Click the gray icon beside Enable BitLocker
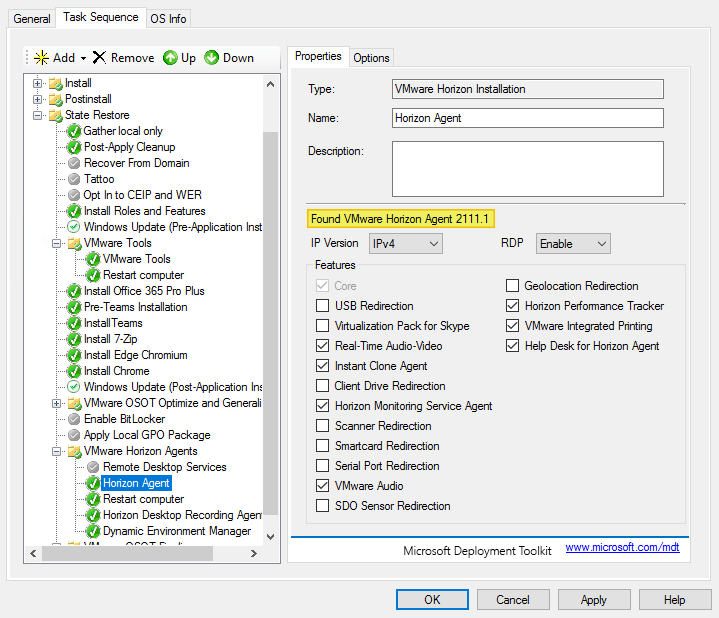 pos(73,419)
